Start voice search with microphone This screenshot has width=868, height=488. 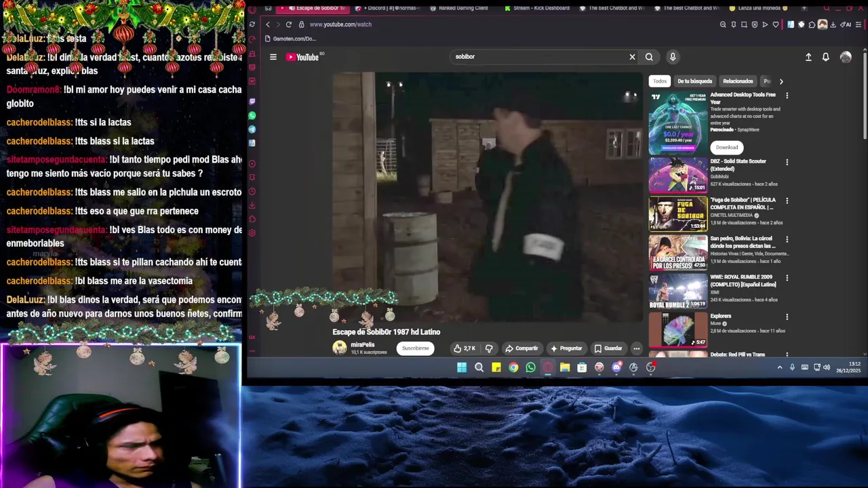[673, 57]
